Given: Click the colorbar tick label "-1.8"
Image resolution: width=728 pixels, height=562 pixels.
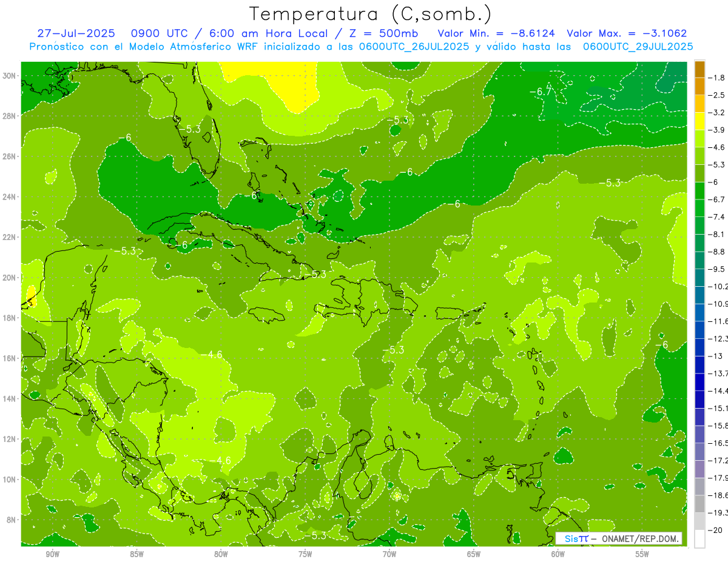Looking at the screenshot, I should pyautogui.click(x=717, y=78).
